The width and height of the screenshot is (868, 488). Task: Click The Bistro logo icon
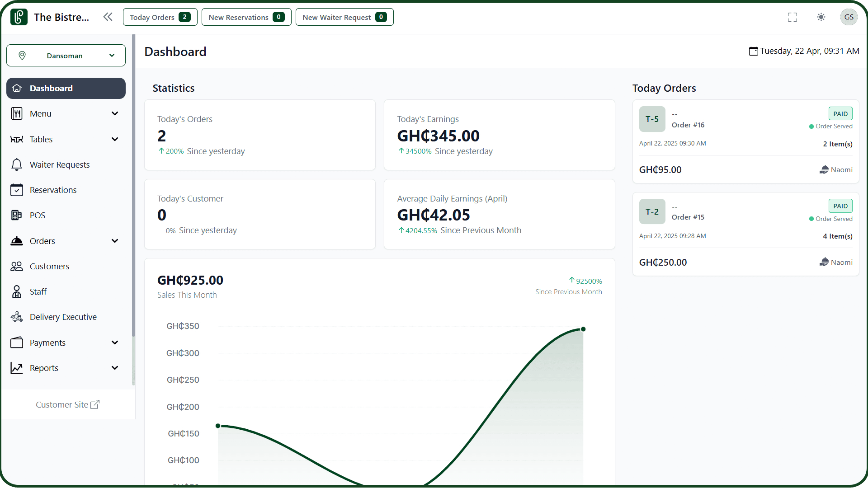coord(19,17)
